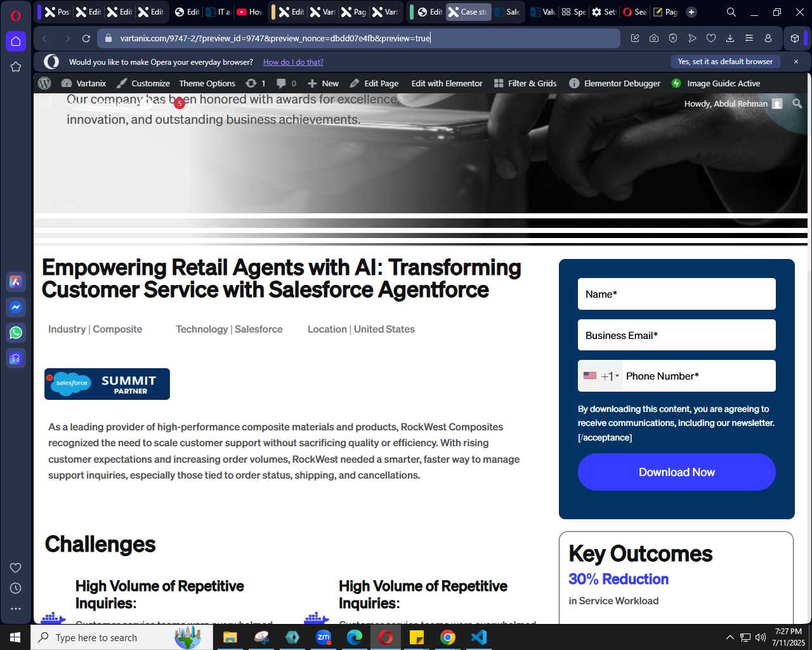Screen dimensions: 812x650
Task: Switch to the 'Sett' settings tab
Action: (x=604, y=12)
